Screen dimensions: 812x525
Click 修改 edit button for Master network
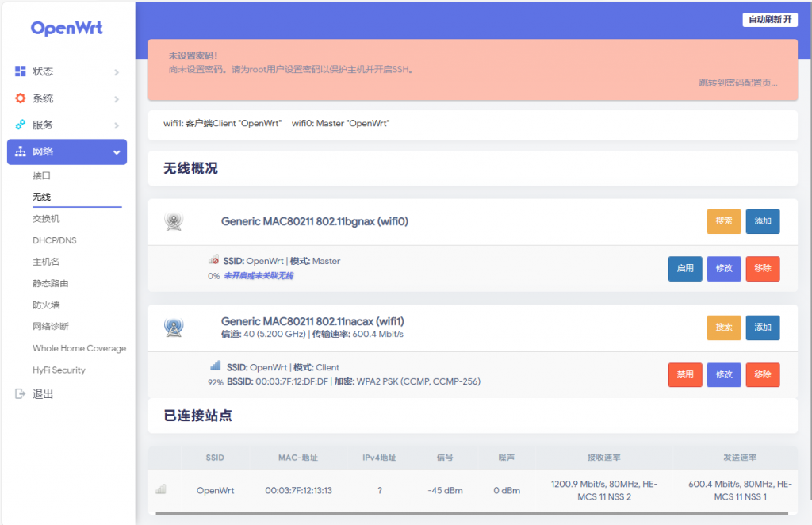(723, 268)
